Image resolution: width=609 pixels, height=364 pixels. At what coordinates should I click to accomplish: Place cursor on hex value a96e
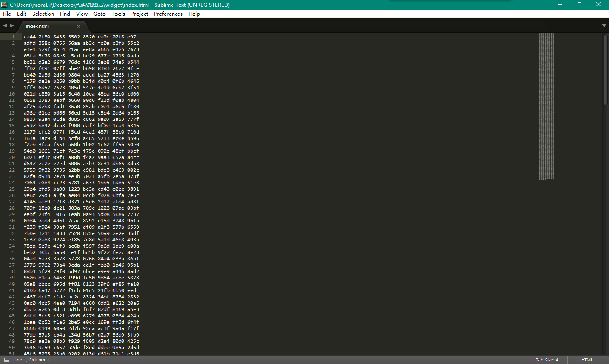30,113
